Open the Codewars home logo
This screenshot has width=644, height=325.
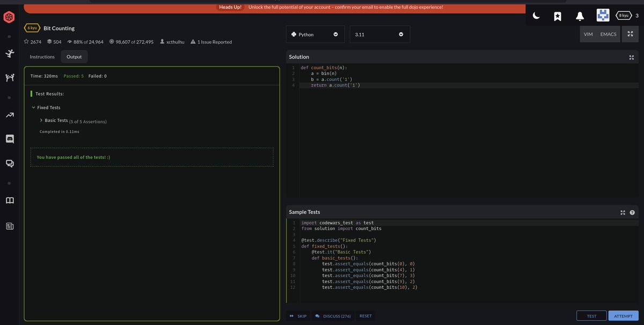[x=9, y=18]
